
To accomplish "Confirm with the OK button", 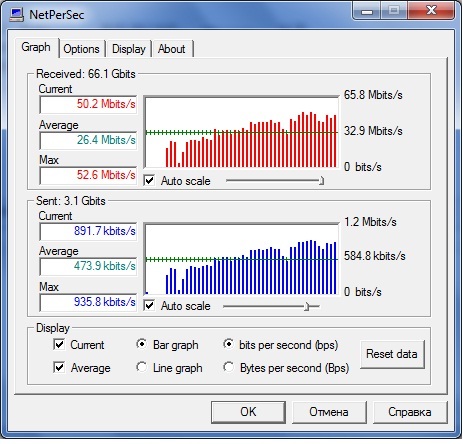I will (248, 412).
